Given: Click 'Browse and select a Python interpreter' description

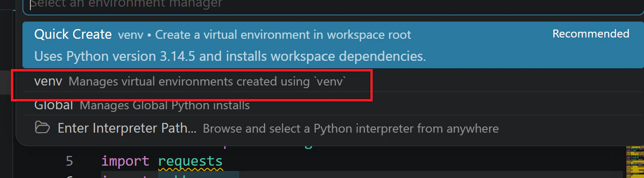Looking at the screenshot, I should pyautogui.click(x=351, y=129).
